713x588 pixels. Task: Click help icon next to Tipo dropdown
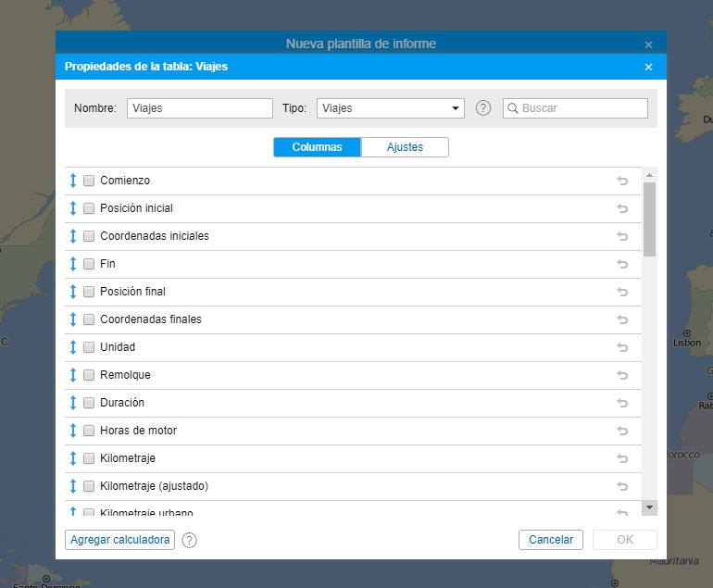click(x=482, y=108)
